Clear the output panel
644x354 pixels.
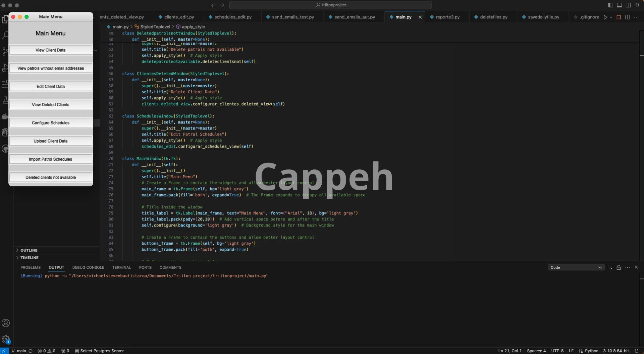point(610,267)
